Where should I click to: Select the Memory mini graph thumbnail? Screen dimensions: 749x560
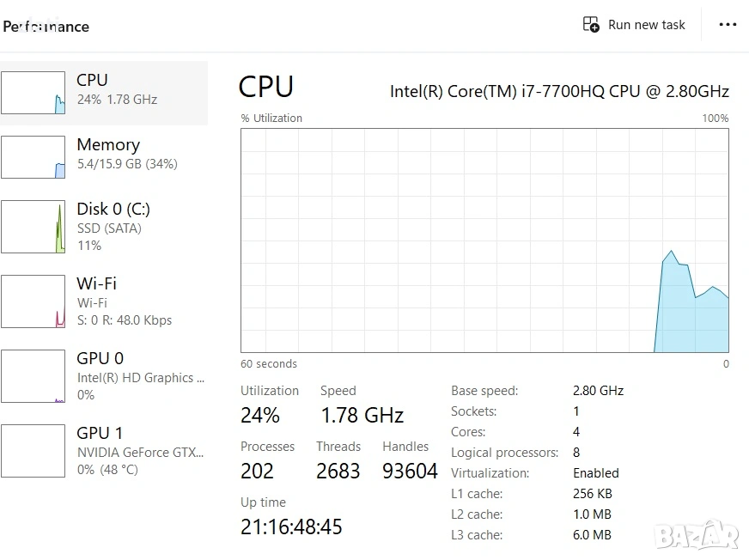coord(33,156)
